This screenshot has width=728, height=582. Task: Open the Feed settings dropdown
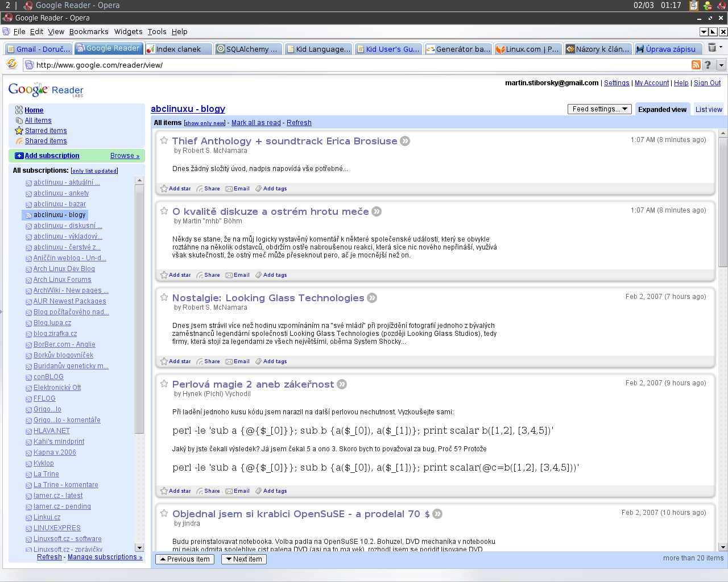coord(599,109)
